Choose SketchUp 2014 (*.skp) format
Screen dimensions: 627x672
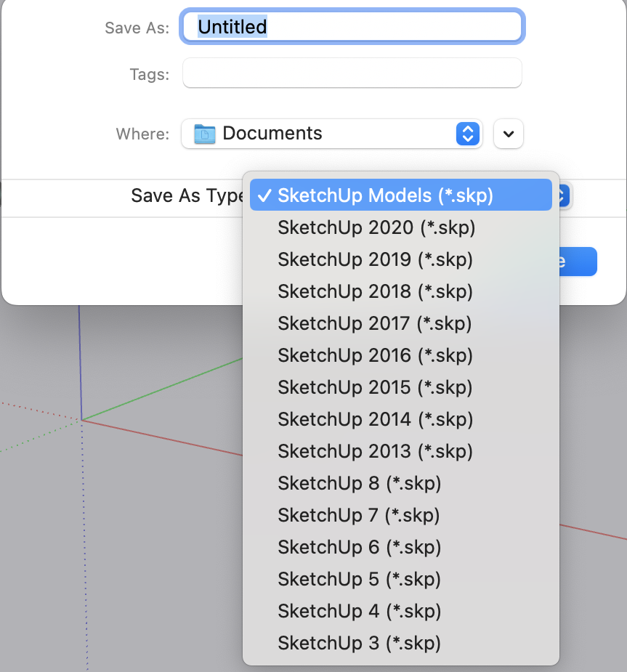(x=375, y=419)
